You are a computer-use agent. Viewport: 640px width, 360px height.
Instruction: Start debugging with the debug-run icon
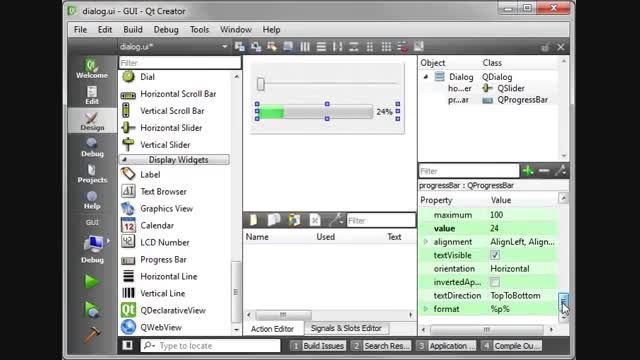coord(92,309)
